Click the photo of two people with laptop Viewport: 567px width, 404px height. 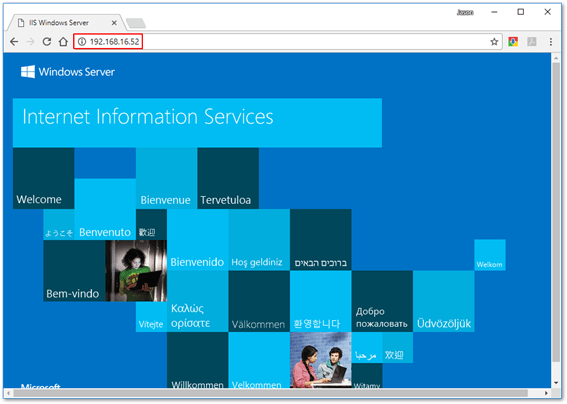click(320, 360)
